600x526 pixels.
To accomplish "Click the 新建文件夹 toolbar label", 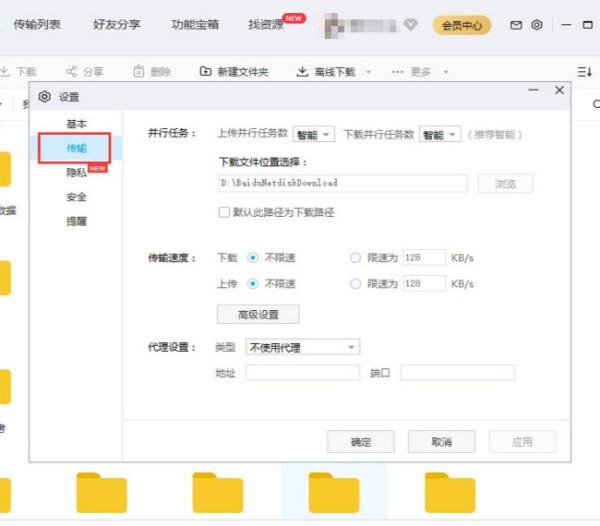I will [243, 72].
